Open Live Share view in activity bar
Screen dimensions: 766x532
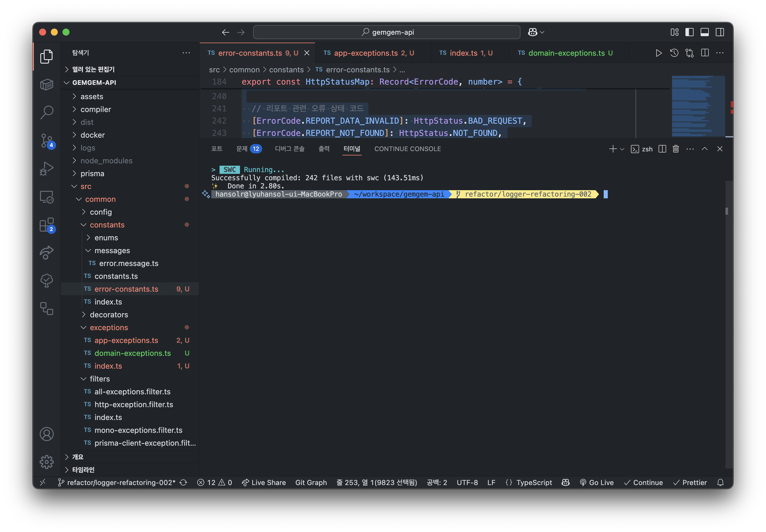coord(46,252)
